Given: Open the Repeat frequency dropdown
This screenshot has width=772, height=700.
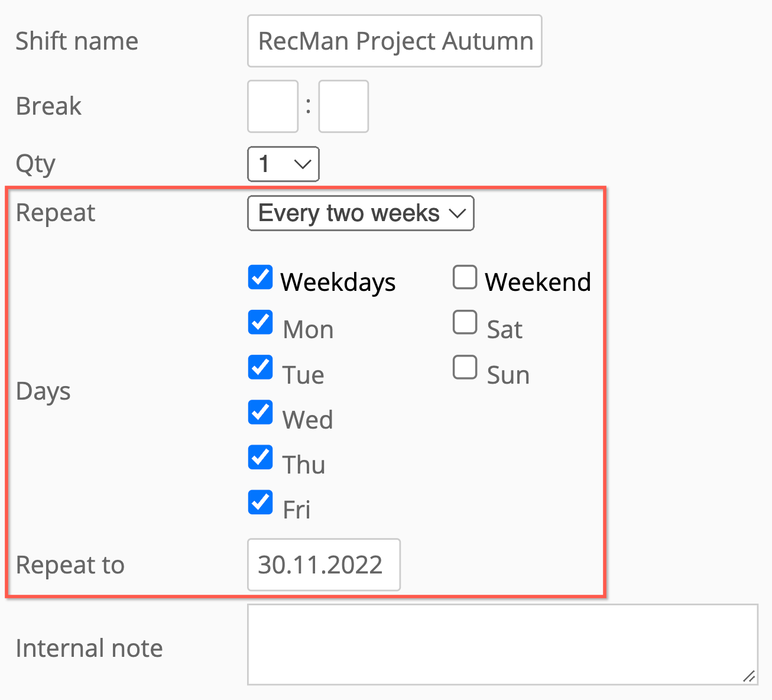Looking at the screenshot, I should 361,213.
